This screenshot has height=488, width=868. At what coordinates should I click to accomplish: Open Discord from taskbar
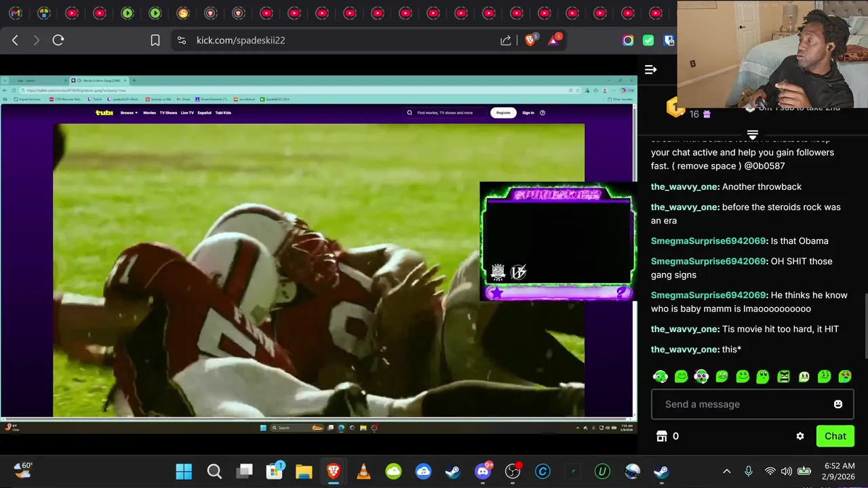pyautogui.click(x=483, y=471)
